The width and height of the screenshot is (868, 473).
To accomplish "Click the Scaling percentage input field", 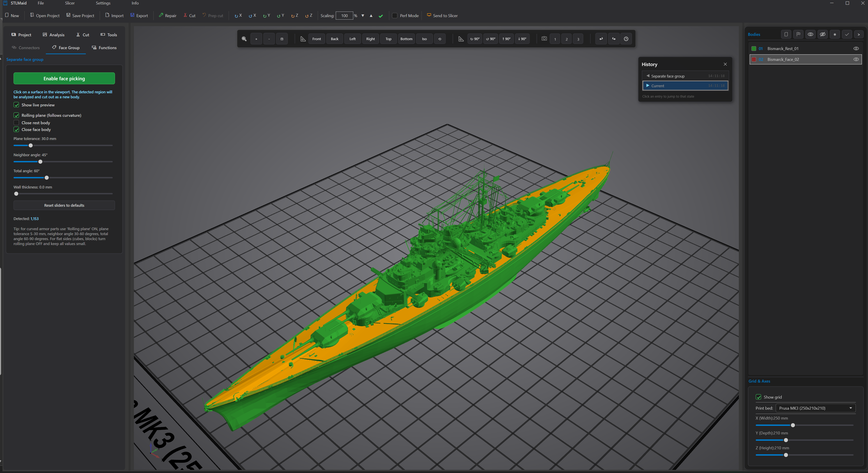I will (344, 16).
